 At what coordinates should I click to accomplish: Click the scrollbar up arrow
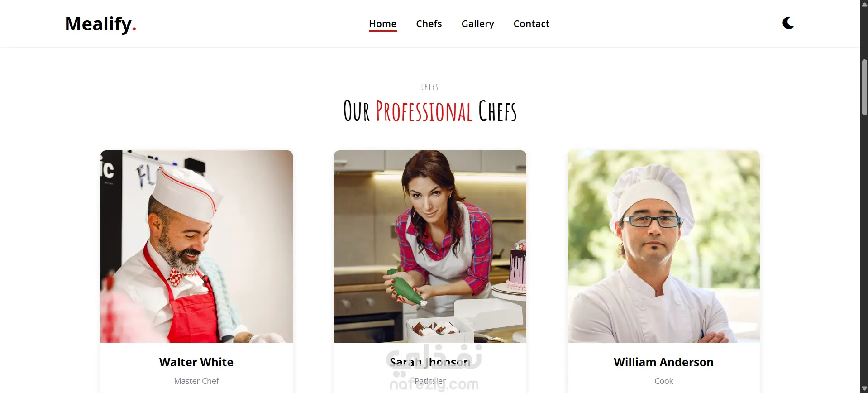[864, 4]
